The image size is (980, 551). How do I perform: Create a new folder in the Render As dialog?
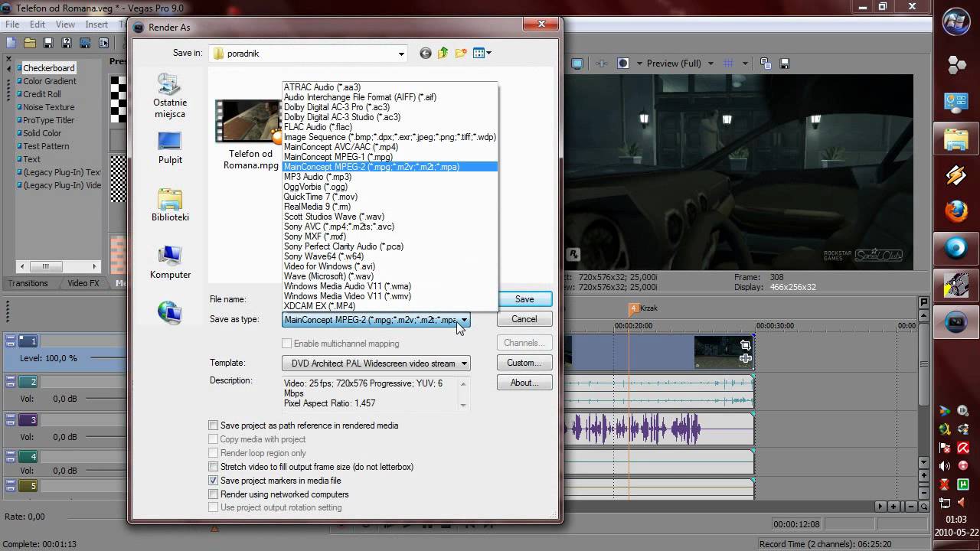coord(461,54)
